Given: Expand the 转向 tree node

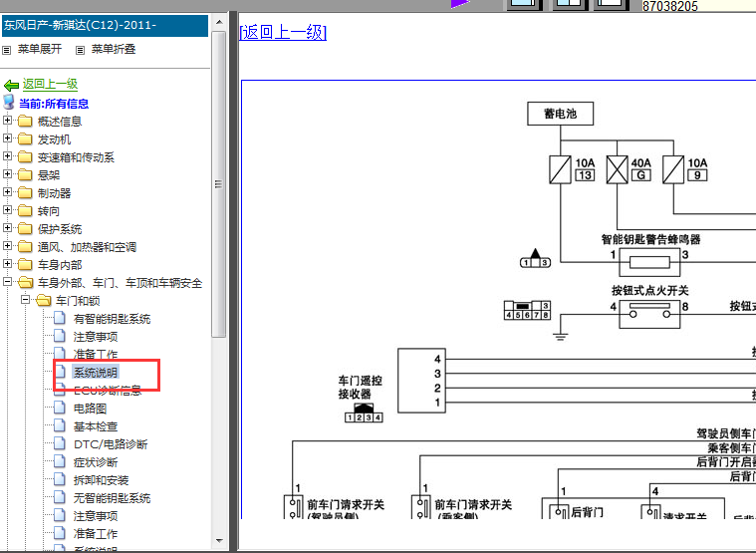Looking at the screenshot, I should 7,209.
